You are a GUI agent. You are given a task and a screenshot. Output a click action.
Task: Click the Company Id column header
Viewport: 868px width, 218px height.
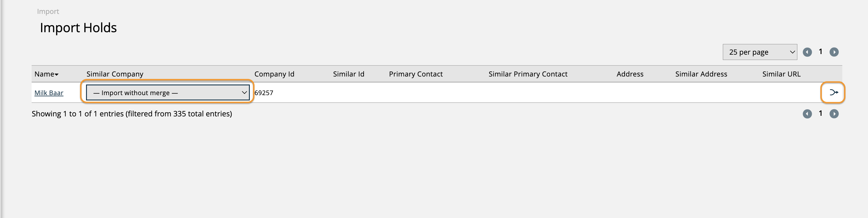[x=274, y=74]
